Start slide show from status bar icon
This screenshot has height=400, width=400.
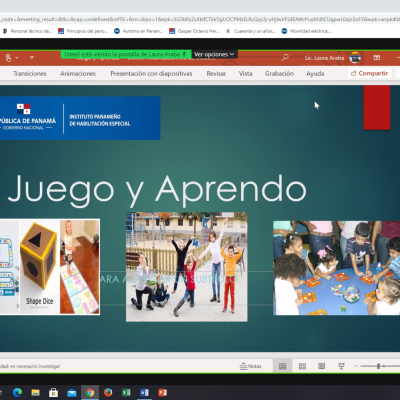tap(341, 366)
